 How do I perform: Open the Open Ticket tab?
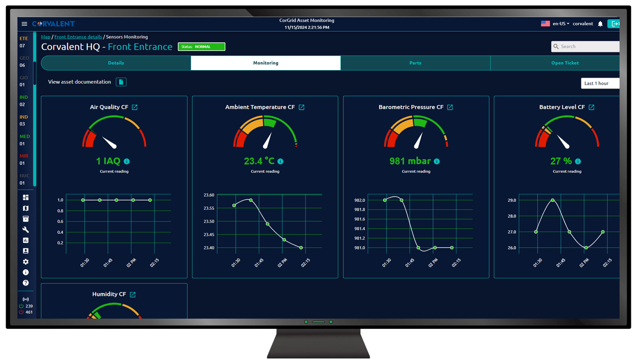[x=565, y=63]
